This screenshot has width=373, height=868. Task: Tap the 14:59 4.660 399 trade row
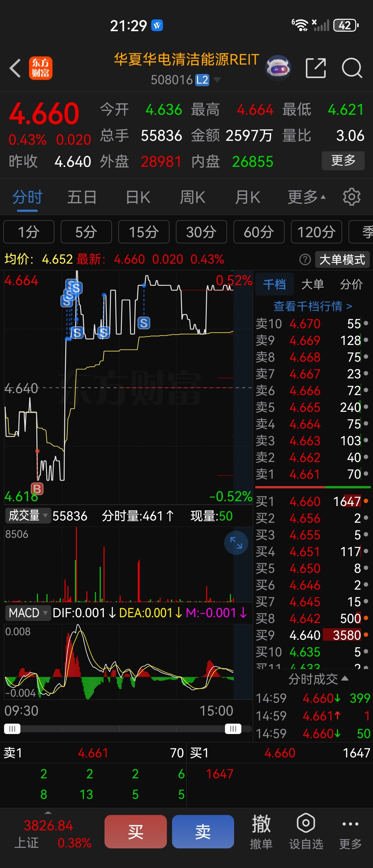click(313, 698)
